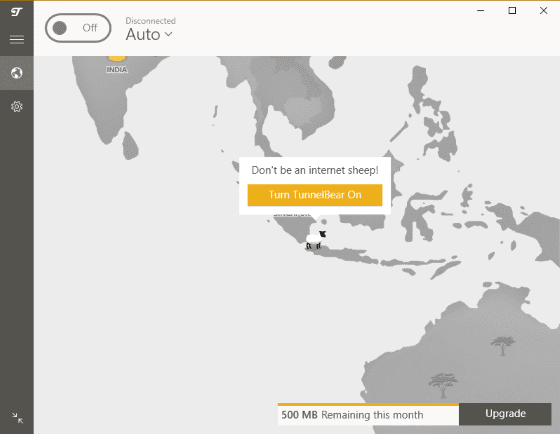Screen dimensions: 560x434
Task: Click the TunnelBear logo icon
Action: (x=16, y=12)
